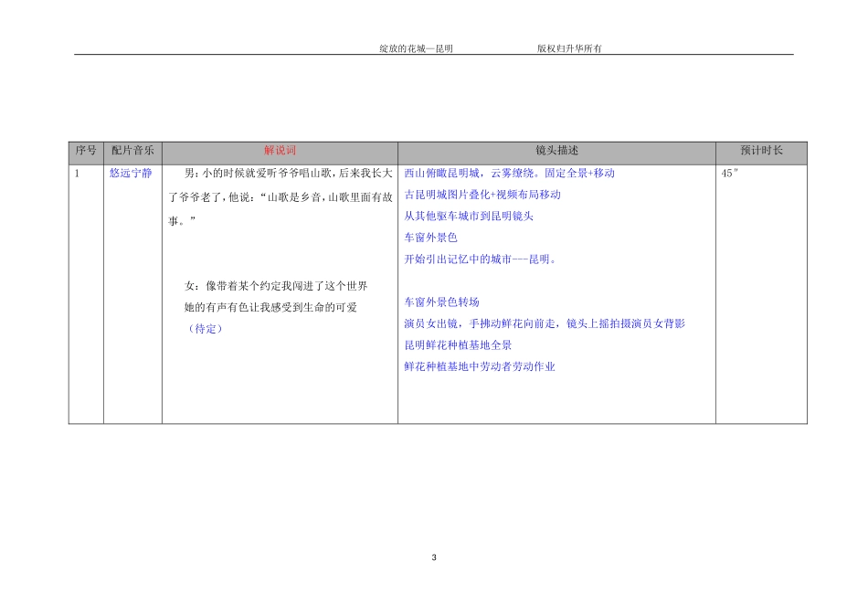Click the line 车窗外景色
This screenshot has height=614, width=868.
click(x=430, y=238)
